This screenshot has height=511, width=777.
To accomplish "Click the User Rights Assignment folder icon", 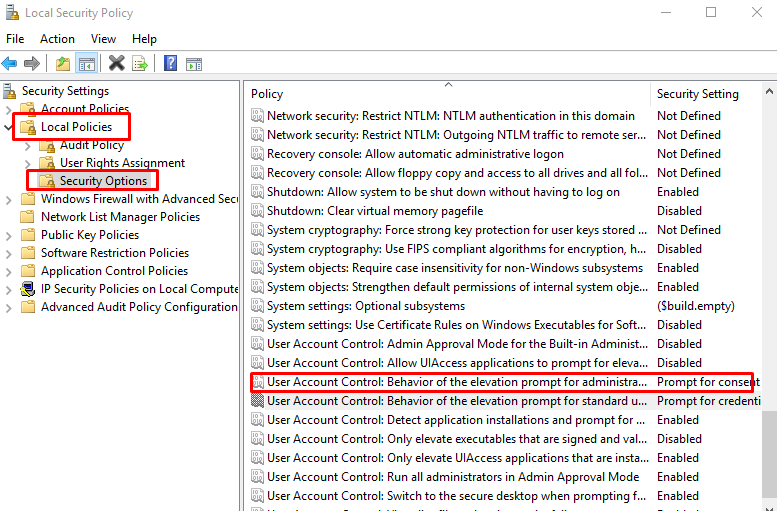I will pyautogui.click(x=47, y=163).
